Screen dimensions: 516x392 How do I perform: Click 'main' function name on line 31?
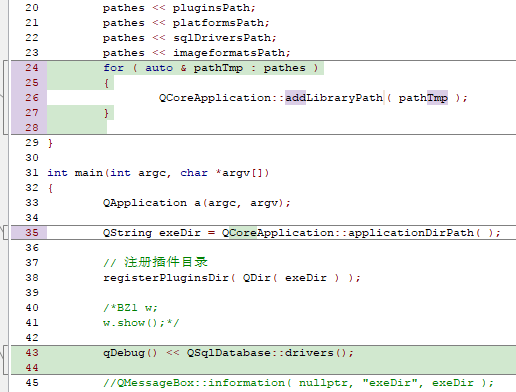(89, 173)
